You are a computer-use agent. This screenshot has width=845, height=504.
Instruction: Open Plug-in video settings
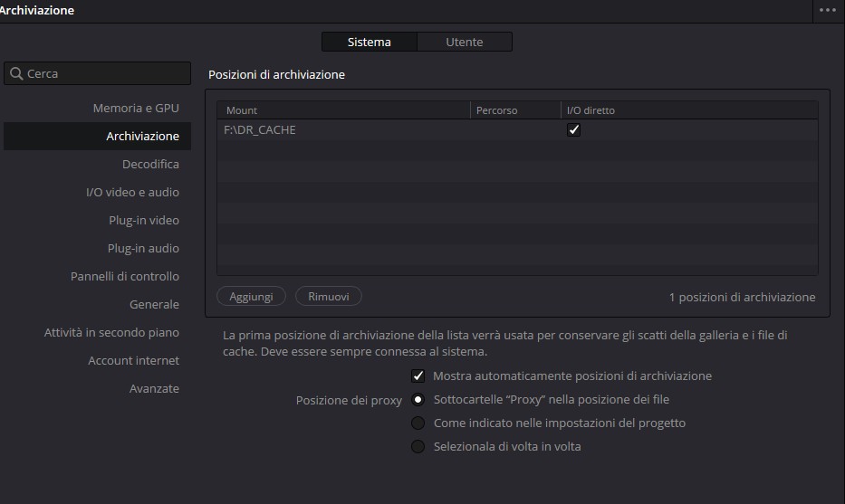144,220
